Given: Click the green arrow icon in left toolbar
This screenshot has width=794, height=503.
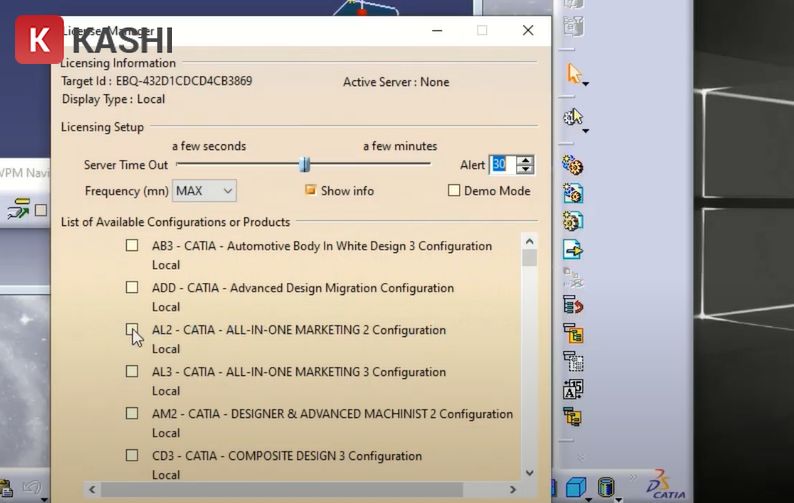Looking at the screenshot, I should 18,209.
